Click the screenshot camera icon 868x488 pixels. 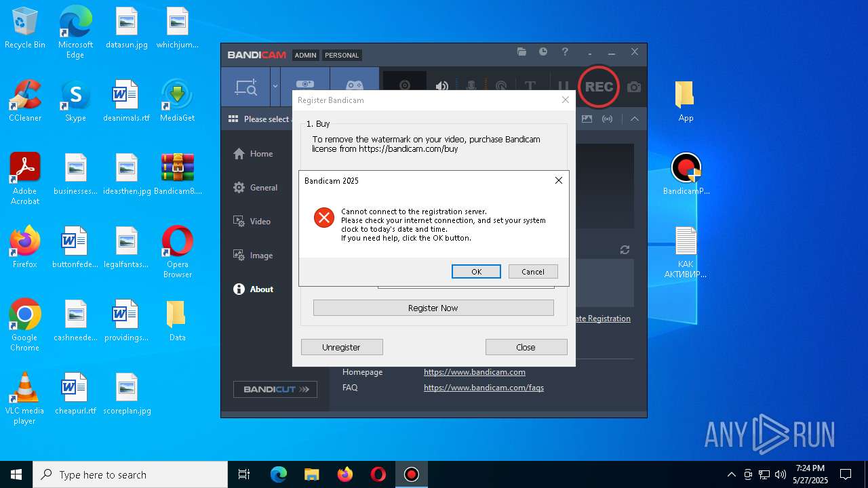pyautogui.click(x=633, y=87)
